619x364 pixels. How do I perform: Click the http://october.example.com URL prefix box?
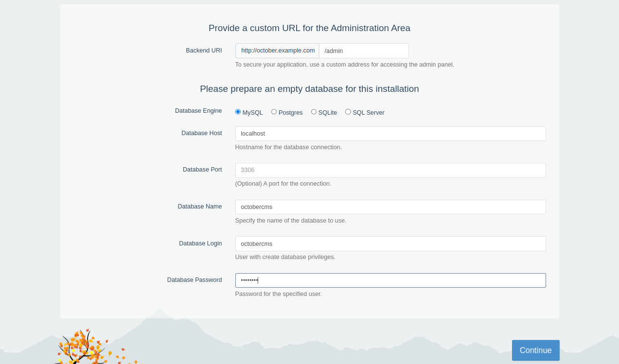click(278, 51)
